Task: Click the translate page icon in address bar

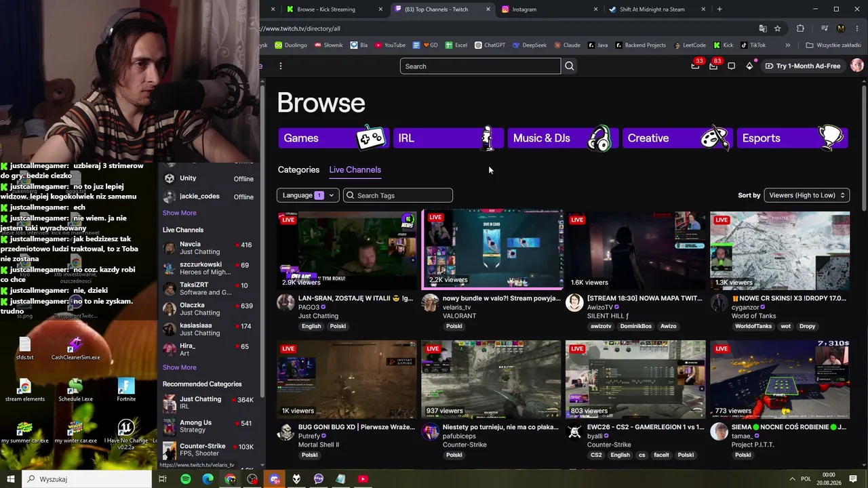Action: click(x=763, y=28)
